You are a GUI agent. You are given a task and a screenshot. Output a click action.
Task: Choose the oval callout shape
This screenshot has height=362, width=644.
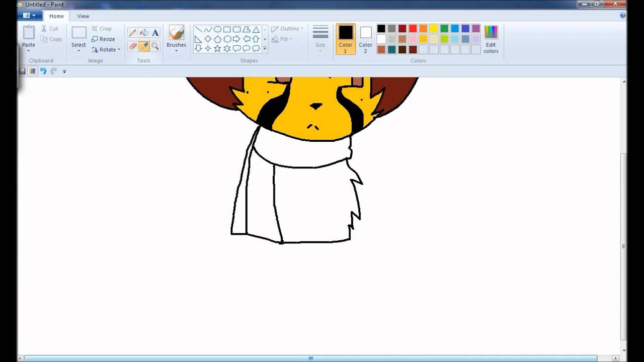coord(246,48)
